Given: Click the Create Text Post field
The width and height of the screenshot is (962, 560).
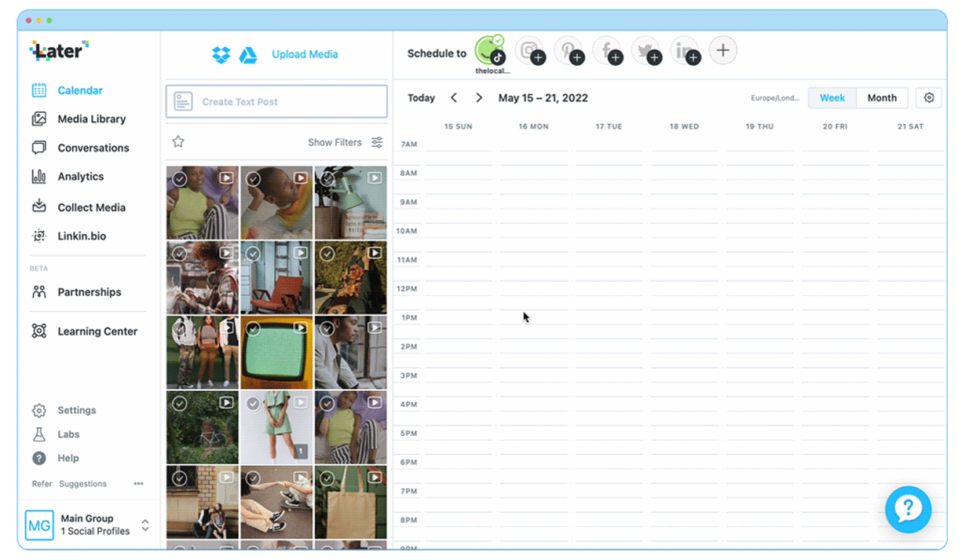Looking at the screenshot, I should 276,101.
